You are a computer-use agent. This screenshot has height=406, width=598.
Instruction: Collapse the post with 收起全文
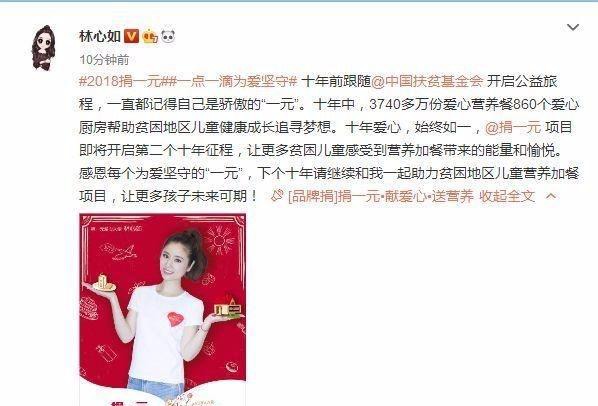pyautogui.click(x=507, y=196)
